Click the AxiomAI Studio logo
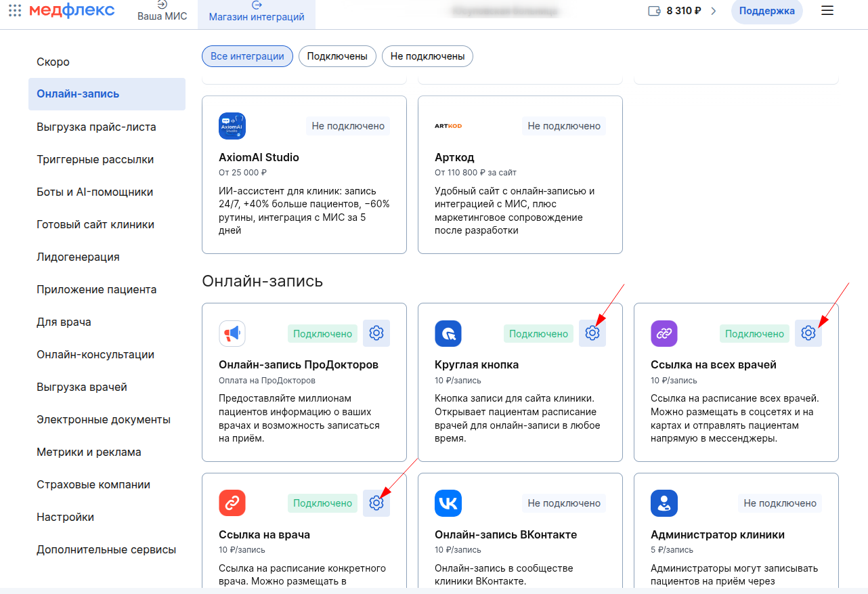The width and height of the screenshot is (868, 594). (x=232, y=126)
